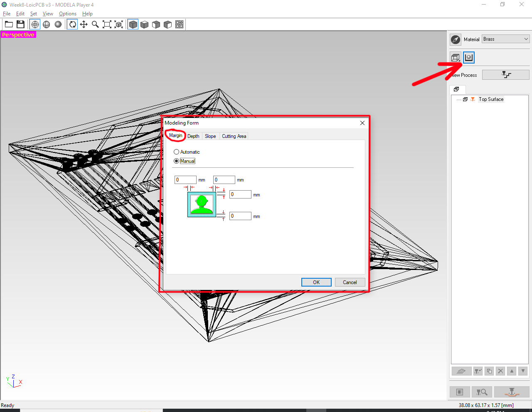Screen dimensions: 532x412
Task: Click the bottom margin input field
Action: (x=240, y=216)
